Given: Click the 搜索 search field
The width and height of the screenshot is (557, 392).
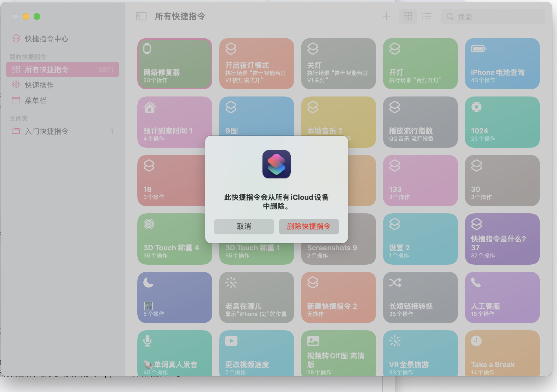Looking at the screenshot, I should pos(492,17).
